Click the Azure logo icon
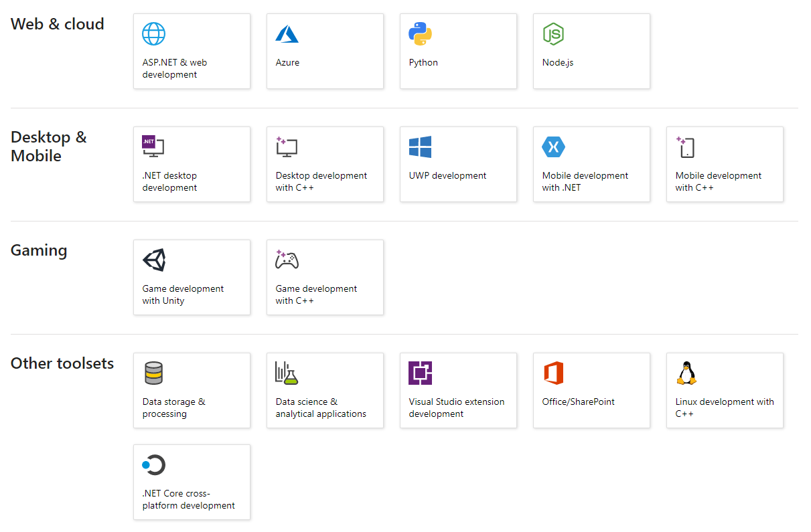Image resolution: width=811 pixels, height=532 pixels. [x=287, y=33]
